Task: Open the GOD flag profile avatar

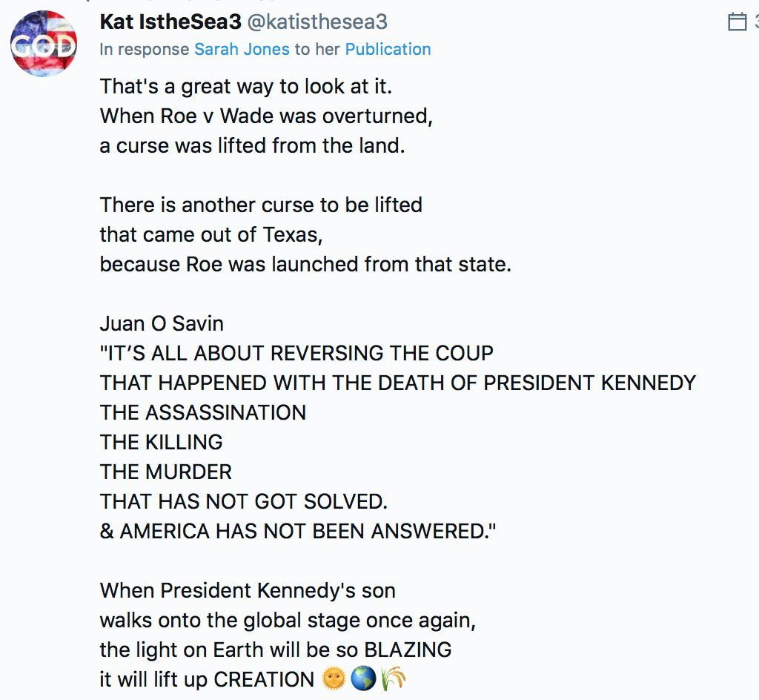Action: (x=44, y=43)
